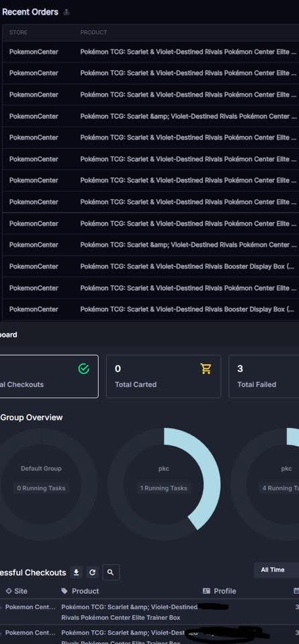Click the Recent Orders heading
299x644 pixels.
click(30, 12)
